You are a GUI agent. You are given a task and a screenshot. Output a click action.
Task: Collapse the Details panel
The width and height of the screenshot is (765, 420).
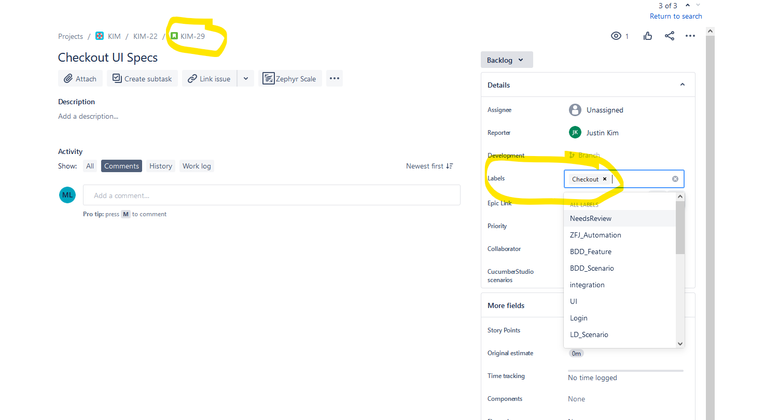682,85
